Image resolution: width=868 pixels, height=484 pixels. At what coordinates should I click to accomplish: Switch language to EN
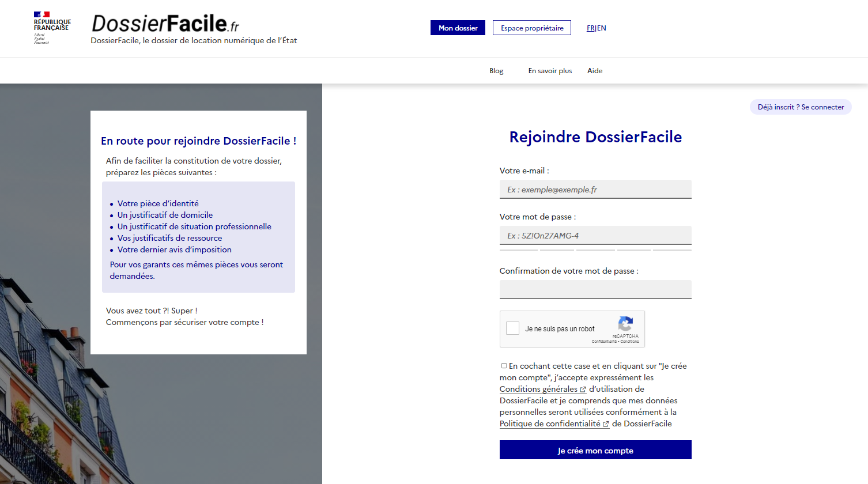(x=602, y=28)
